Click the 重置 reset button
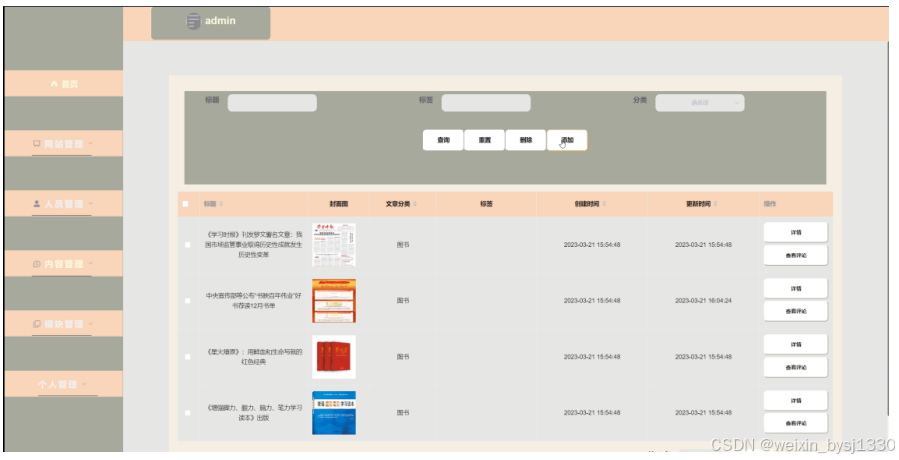 point(484,140)
